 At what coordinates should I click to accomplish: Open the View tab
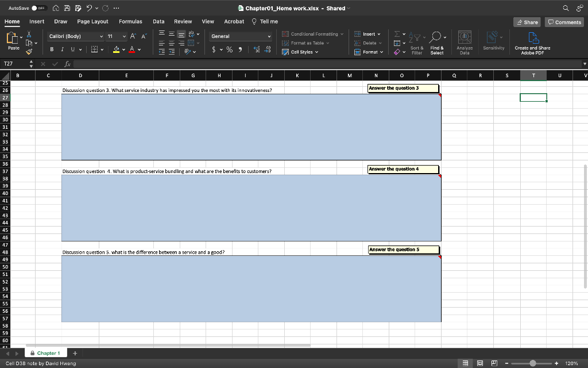208,21
